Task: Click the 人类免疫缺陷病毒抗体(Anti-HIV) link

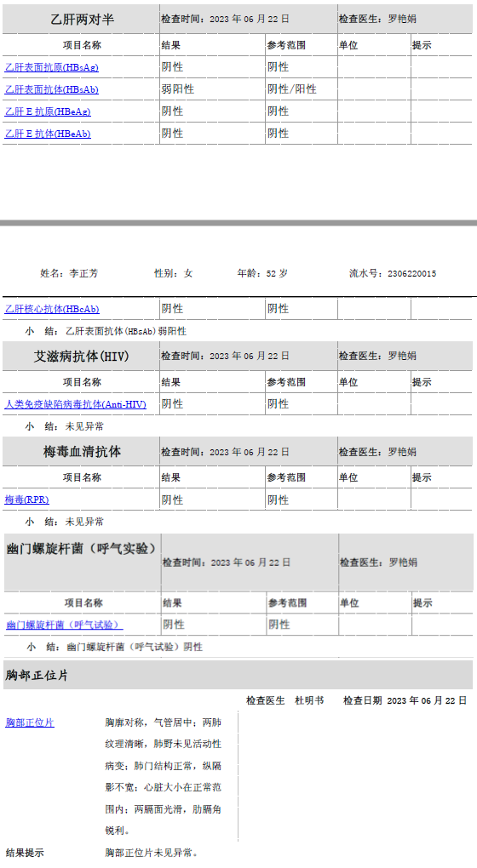Action: [x=75, y=405]
